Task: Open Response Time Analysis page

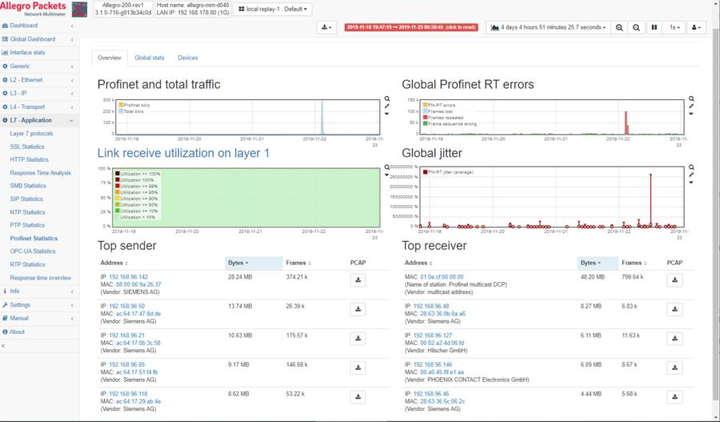Action: pyautogui.click(x=40, y=173)
